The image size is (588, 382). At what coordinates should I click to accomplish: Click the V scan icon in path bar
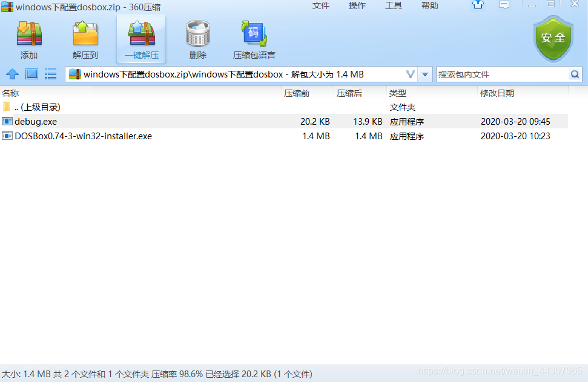(410, 74)
